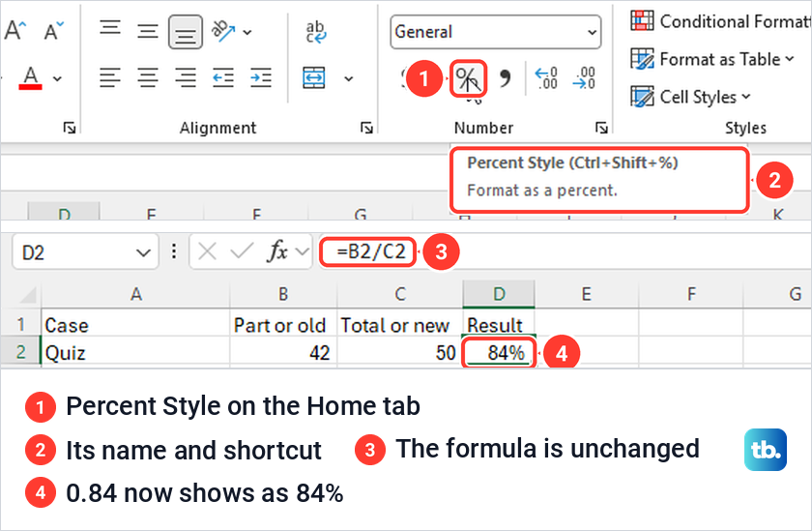Select row 2 header
This screenshot has width=812, height=531.
(x=20, y=352)
